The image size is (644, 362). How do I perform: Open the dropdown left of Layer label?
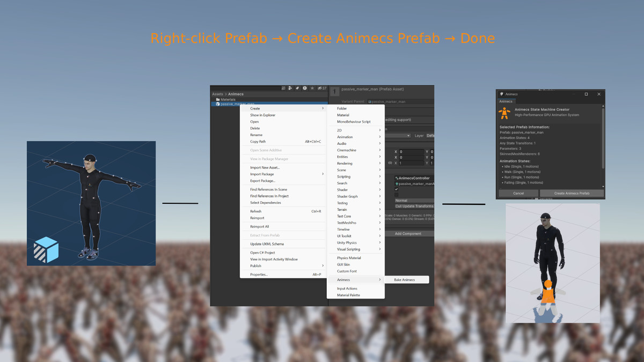coord(398,136)
